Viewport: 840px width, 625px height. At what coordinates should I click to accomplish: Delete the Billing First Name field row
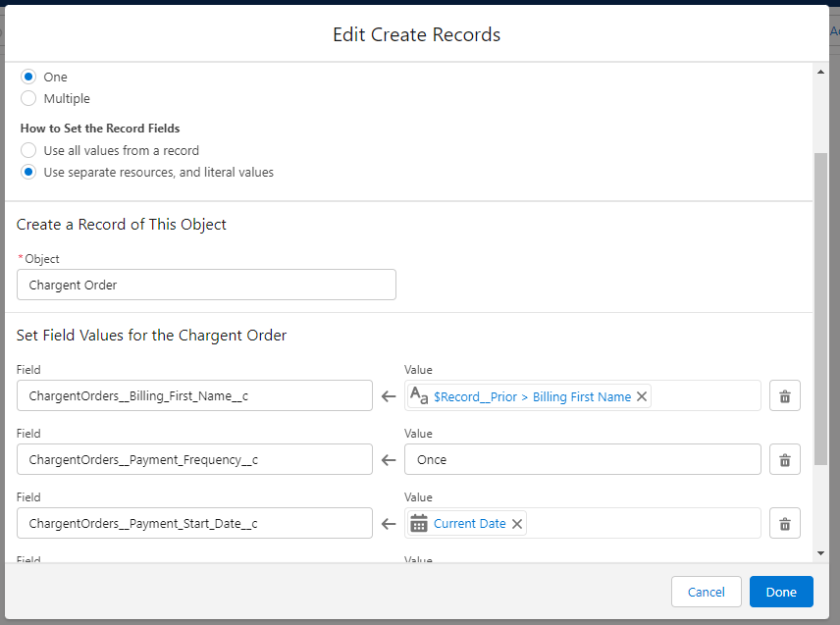(784, 395)
